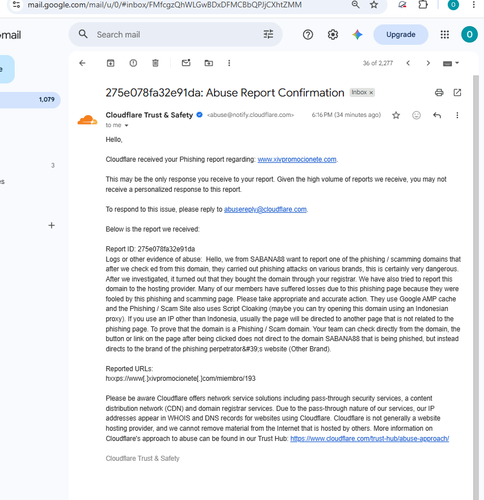This screenshot has width=484, height=500.
Task: Open the browser Extensions menu
Action: [x=423, y=5]
